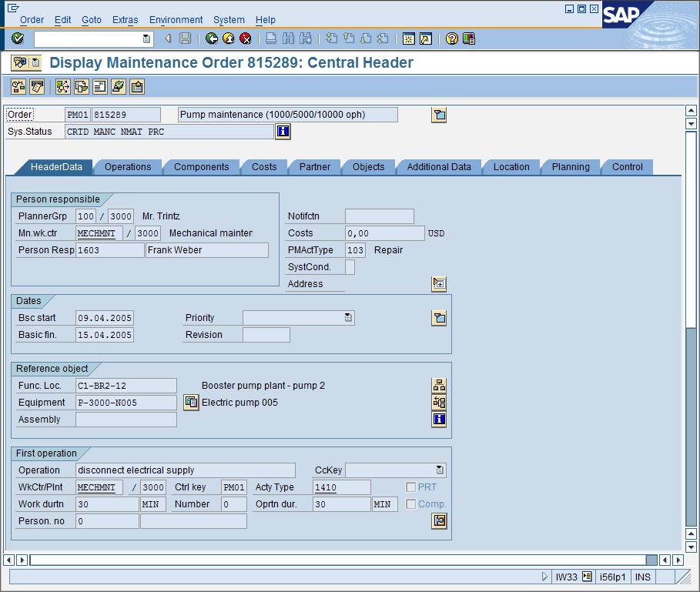This screenshot has height=592, width=700.
Task: Open the Partner tab
Action: click(315, 167)
